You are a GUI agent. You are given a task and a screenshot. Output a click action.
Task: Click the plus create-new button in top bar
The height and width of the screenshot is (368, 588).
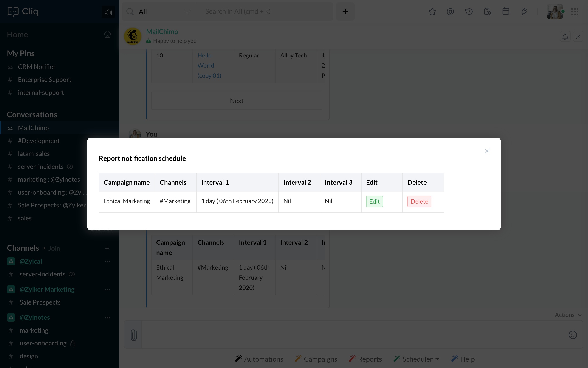[345, 11]
